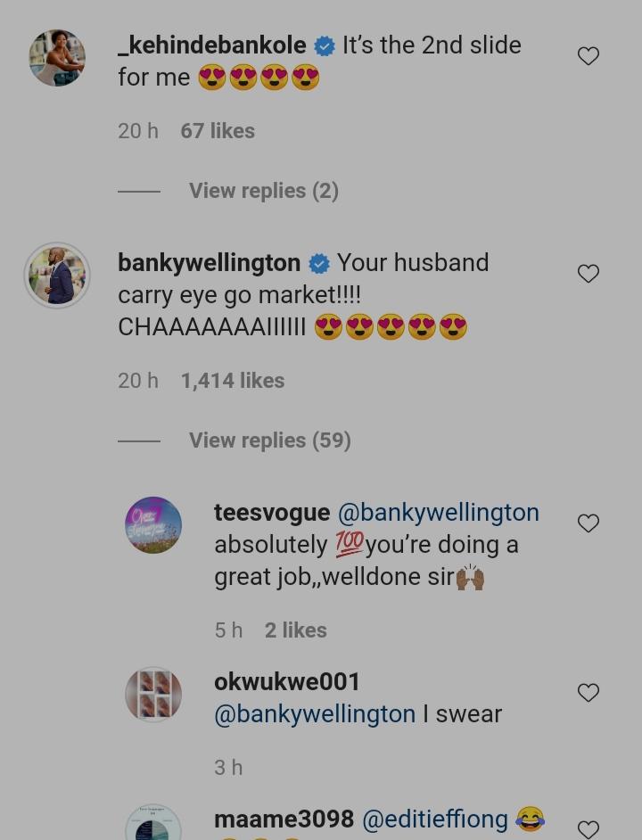Tap the heart on teesvogue's reply
The width and height of the screenshot is (642, 840).
588,523
